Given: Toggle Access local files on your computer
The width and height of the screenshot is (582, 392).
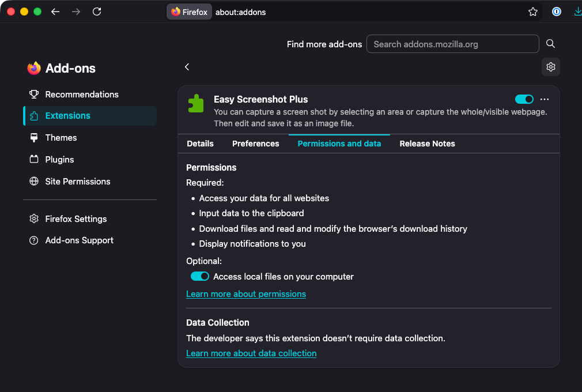Looking at the screenshot, I should click(200, 277).
